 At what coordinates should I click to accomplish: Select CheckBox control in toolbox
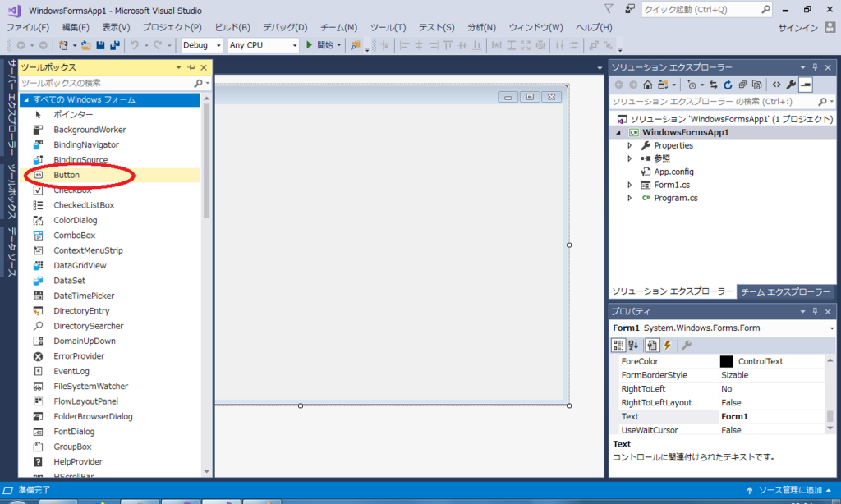click(x=72, y=190)
